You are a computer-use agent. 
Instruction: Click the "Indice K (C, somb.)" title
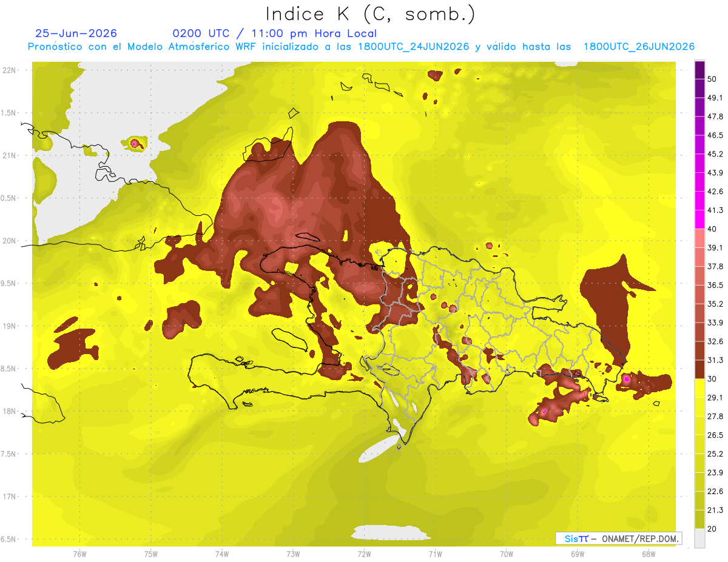[x=371, y=15]
